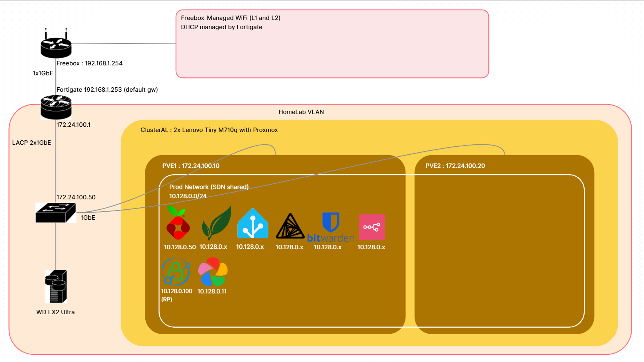Select the Home Assistant house icon
Viewport: 644px width, 362px height.
click(253, 224)
